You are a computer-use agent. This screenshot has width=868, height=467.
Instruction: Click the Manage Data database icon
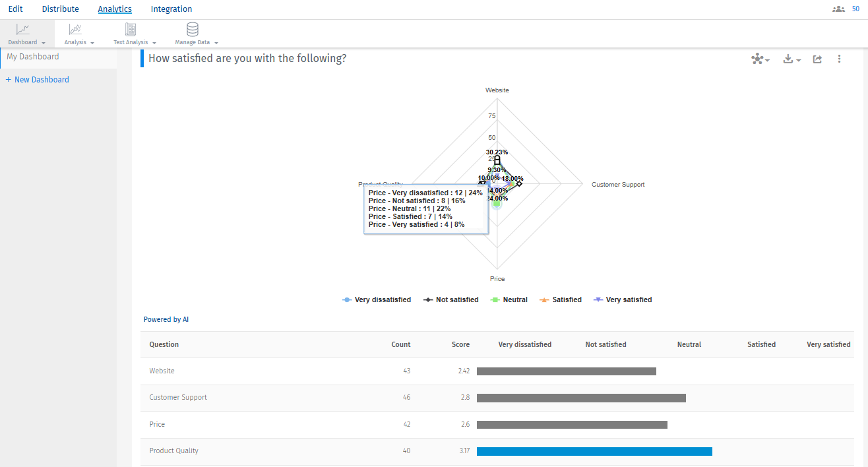coord(193,29)
